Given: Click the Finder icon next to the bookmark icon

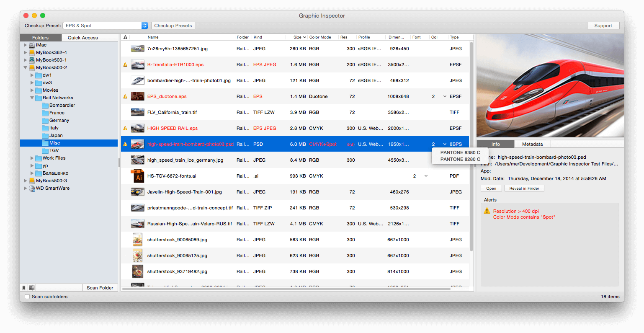Looking at the screenshot, I should click(x=32, y=288).
